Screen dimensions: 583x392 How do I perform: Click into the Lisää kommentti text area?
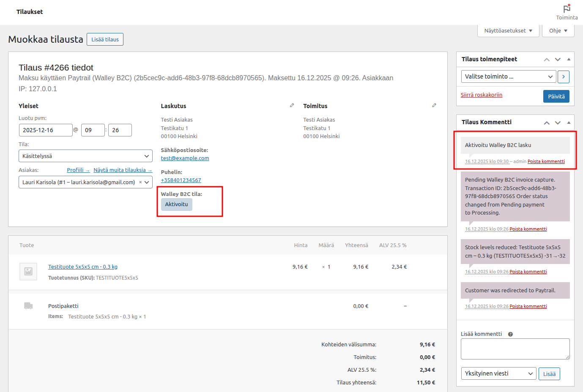click(515, 348)
